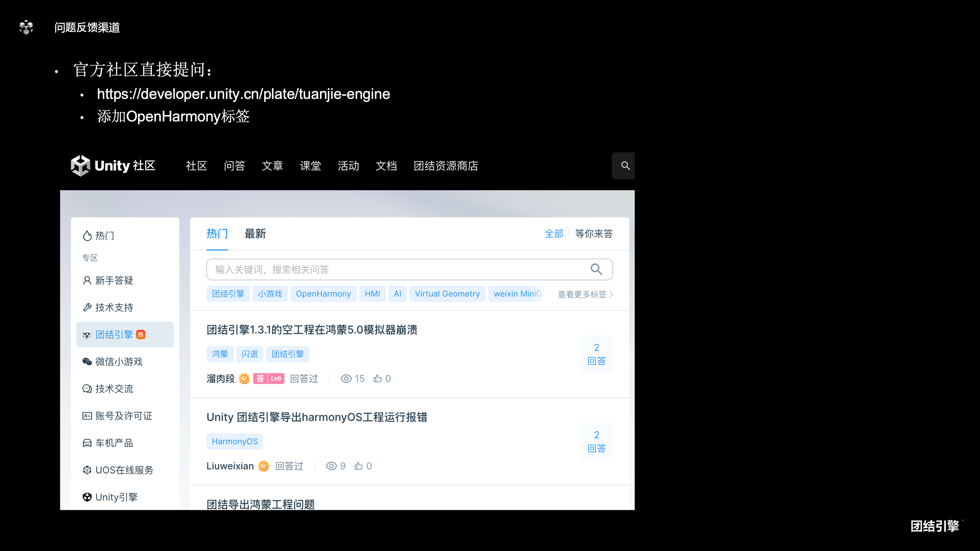Open 问答 in top navigation menu

pos(234,166)
